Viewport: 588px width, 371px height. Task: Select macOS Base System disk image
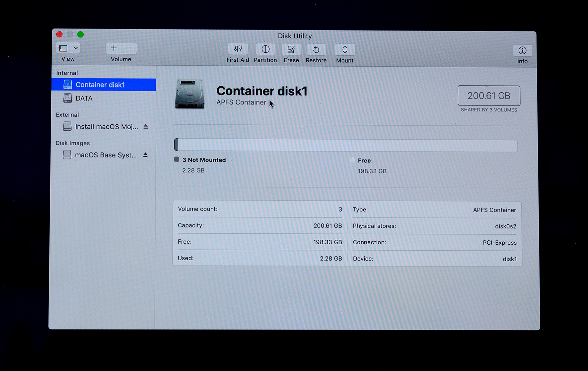(x=106, y=155)
